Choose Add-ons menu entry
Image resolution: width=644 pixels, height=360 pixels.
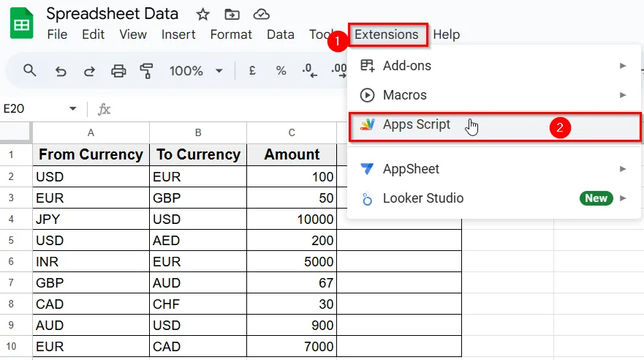point(494,66)
